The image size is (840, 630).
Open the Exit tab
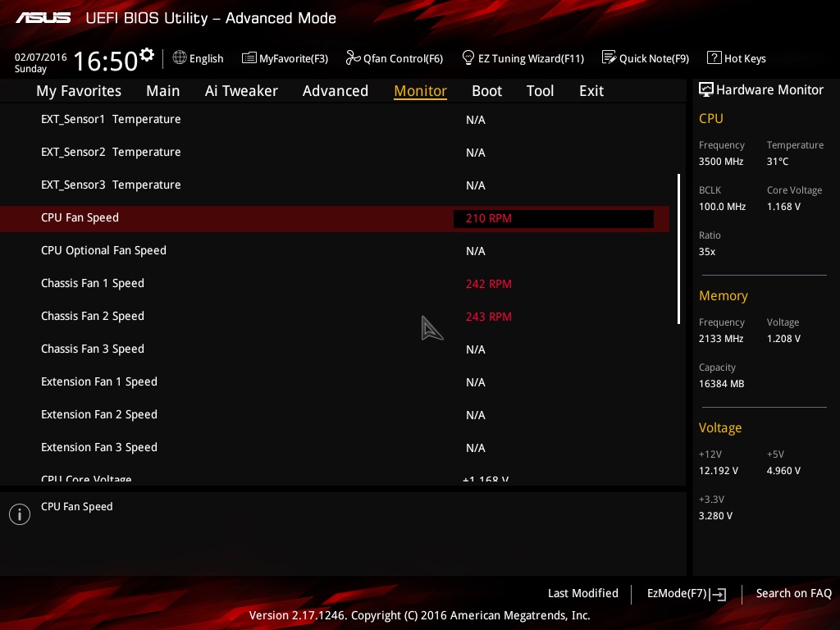coord(591,91)
